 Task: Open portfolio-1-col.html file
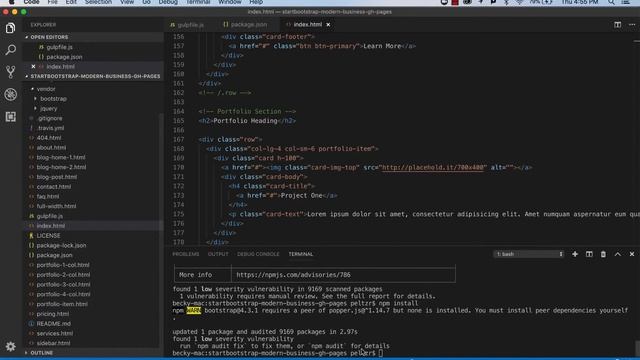(x=63, y=265)
